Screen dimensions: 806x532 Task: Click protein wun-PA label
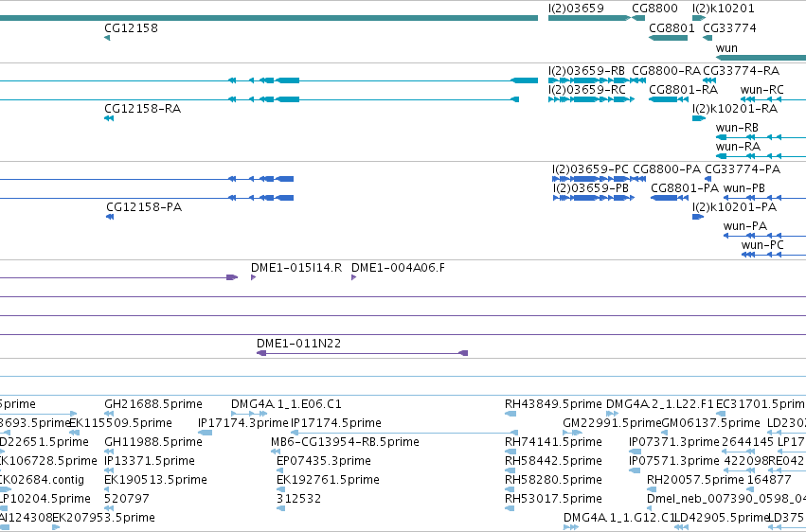point(744,226)
